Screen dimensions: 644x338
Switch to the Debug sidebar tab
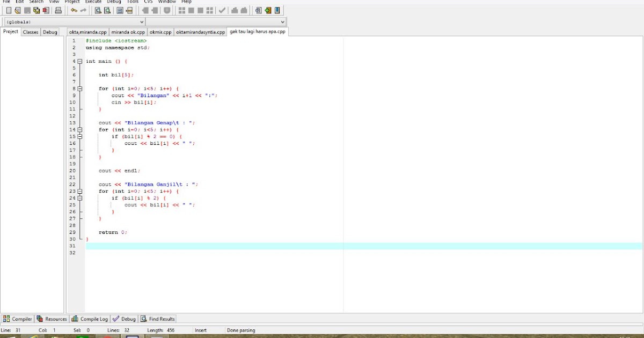(x=50, y=32)
